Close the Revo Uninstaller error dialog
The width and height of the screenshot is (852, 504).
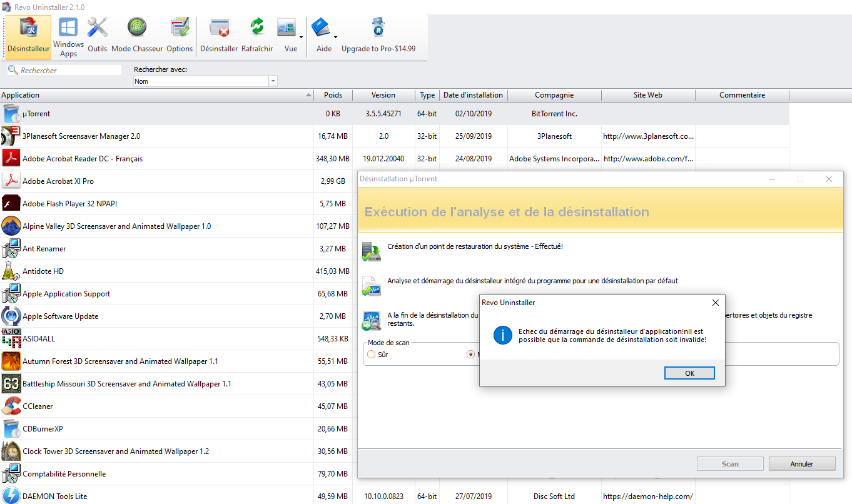716,303
